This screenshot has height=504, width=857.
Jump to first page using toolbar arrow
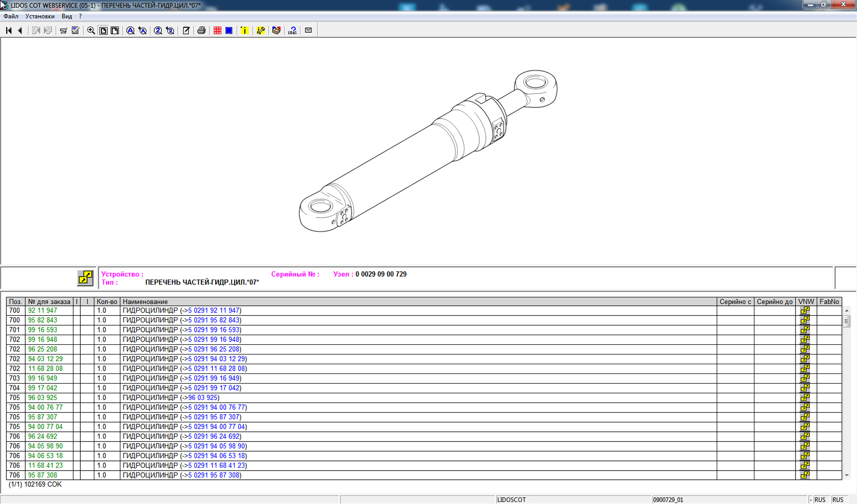click(9, 30)
